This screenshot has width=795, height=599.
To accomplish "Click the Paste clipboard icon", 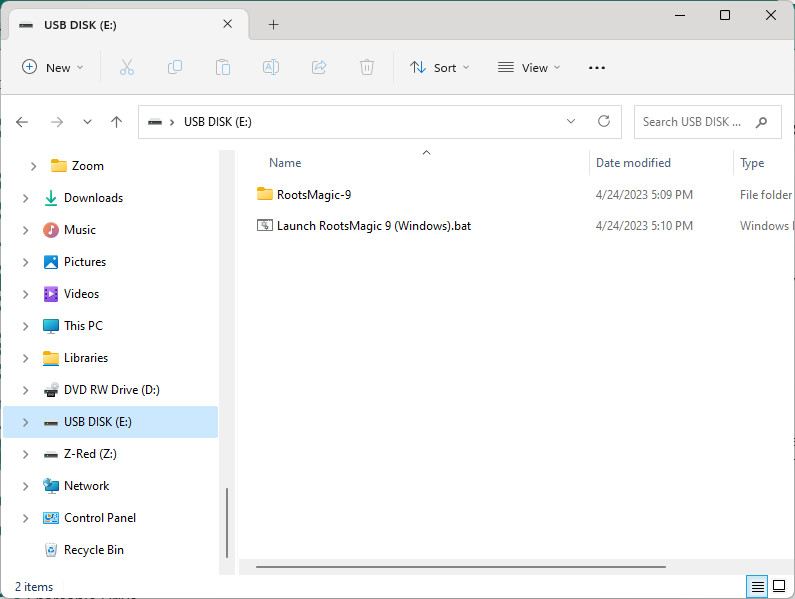I will click(223, 67).
